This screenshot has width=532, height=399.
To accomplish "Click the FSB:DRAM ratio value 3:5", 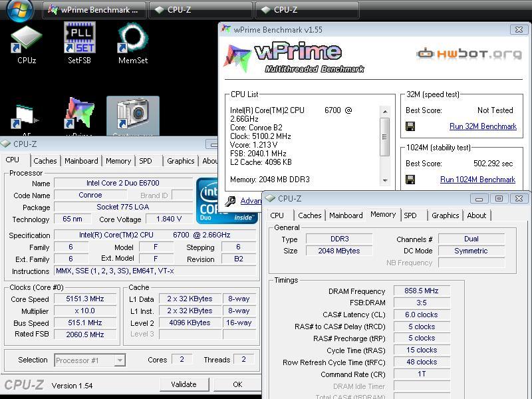I will 422,303.
